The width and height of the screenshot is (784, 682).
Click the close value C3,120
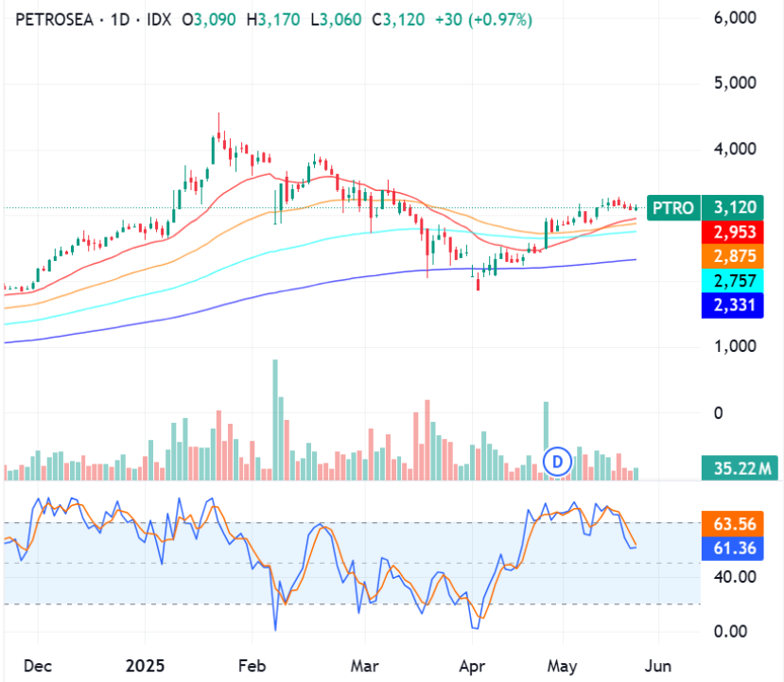398,20
